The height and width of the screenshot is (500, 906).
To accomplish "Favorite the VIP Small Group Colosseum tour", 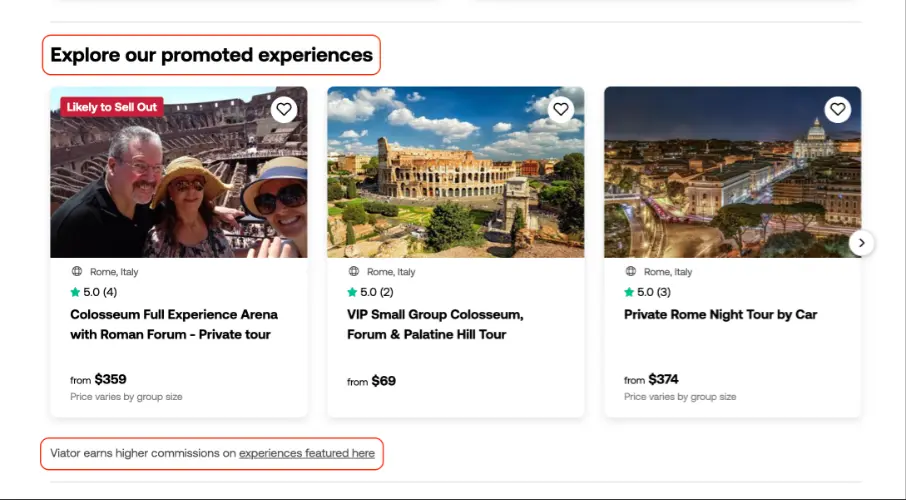I will [560, 109].
